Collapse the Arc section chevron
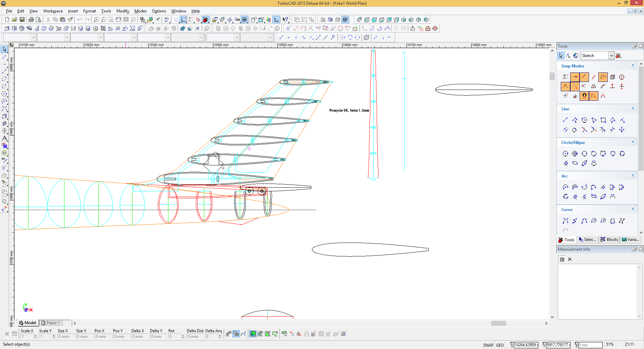The height and width of the screenshot is (349, 644). click(x=633, y=176)
